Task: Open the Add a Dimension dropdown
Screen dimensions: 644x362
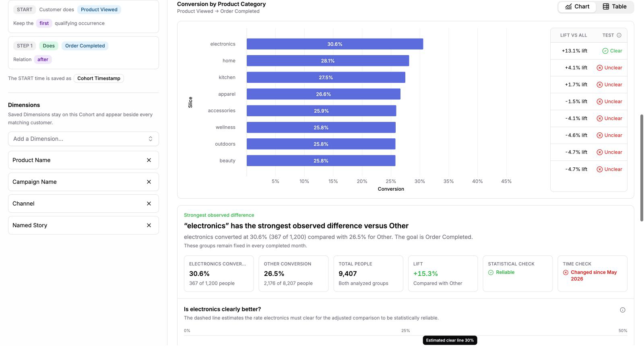Action: click(83, 139)
